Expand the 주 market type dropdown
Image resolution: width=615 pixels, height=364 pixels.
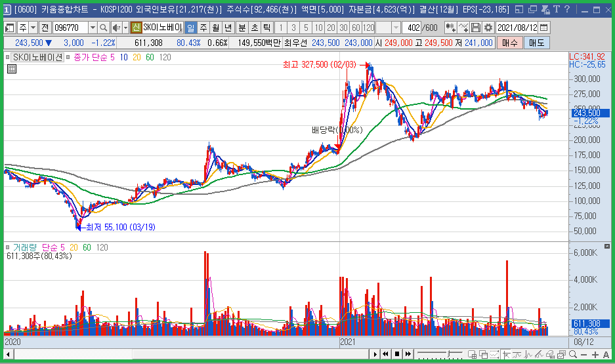pos(33,28)
